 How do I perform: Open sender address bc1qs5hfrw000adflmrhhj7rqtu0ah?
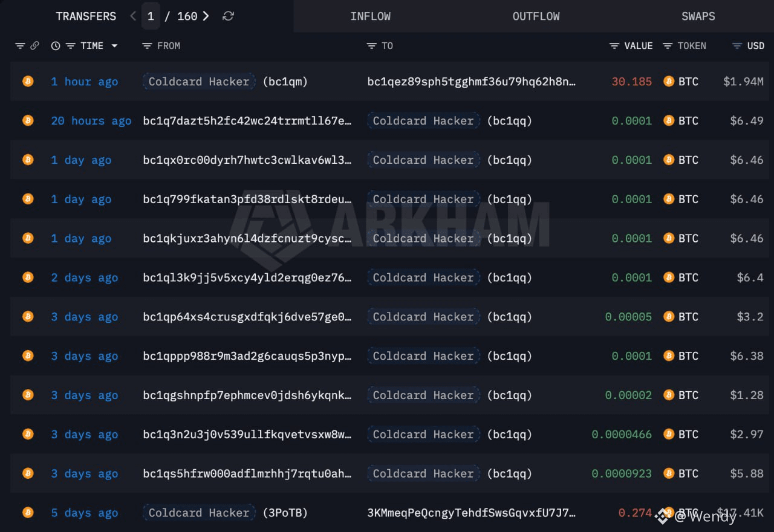coord(247,474)
